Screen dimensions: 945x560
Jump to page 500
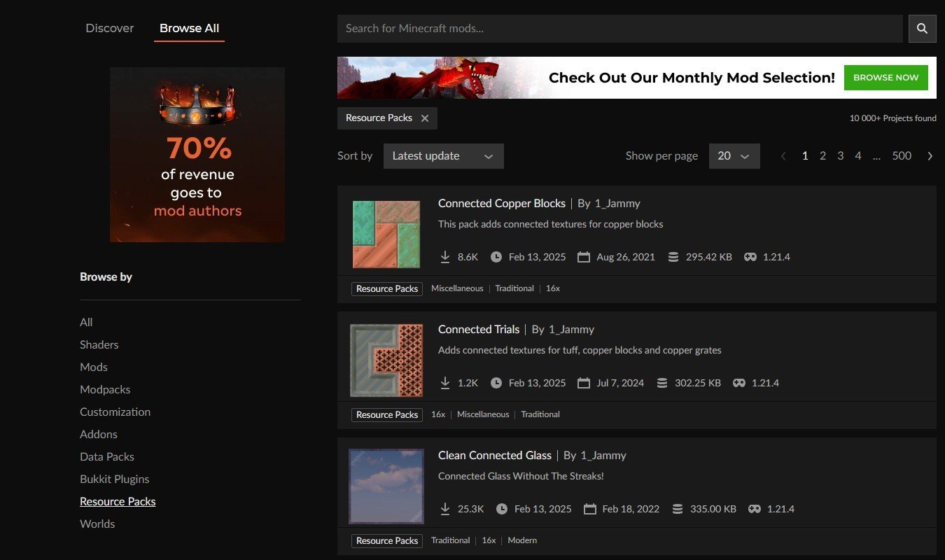coord(902,156)
